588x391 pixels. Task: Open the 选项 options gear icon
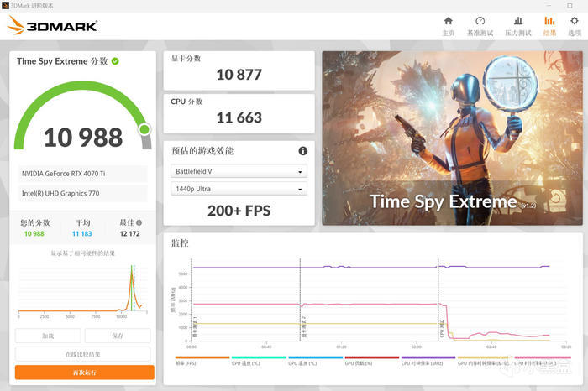[574, 21]
